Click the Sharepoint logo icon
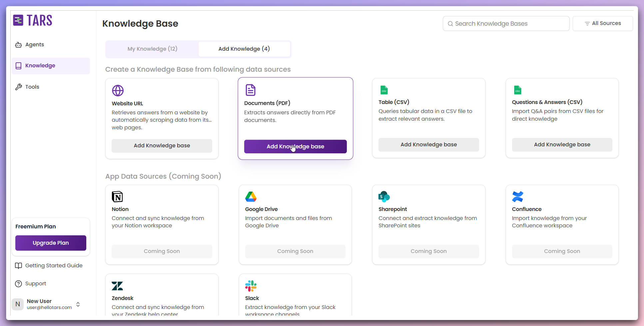The image size is (644, 326). 384,197
